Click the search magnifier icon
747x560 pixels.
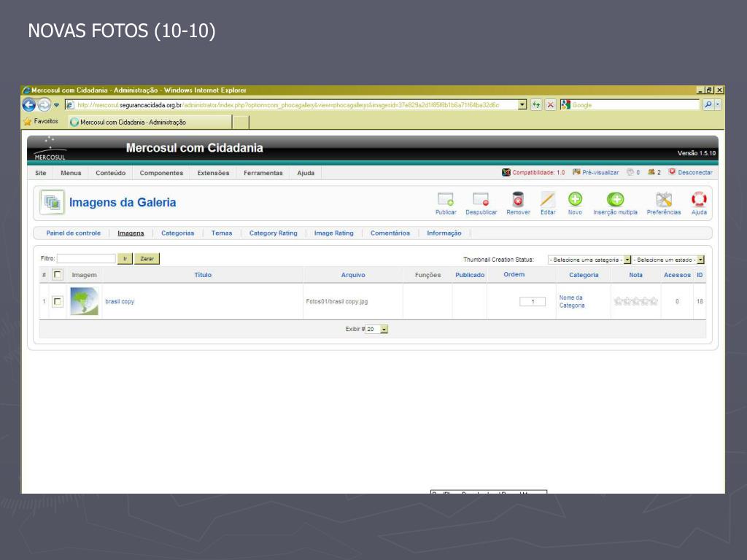(x=708, y=105)
